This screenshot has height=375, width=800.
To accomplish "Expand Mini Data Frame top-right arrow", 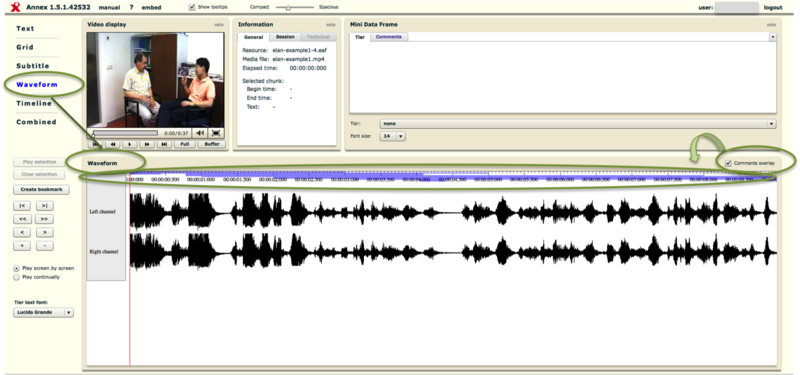I will pos(772,37).
